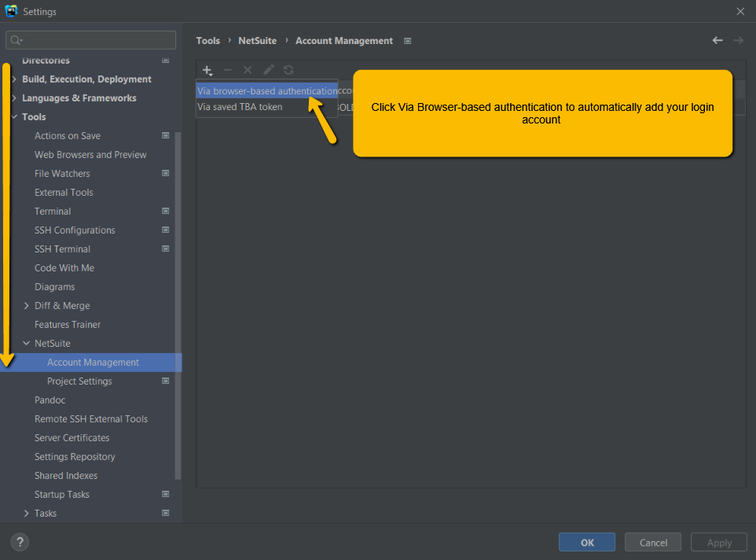
Task: Collapse the Tools section chevron
Action: tap(14, 116)
